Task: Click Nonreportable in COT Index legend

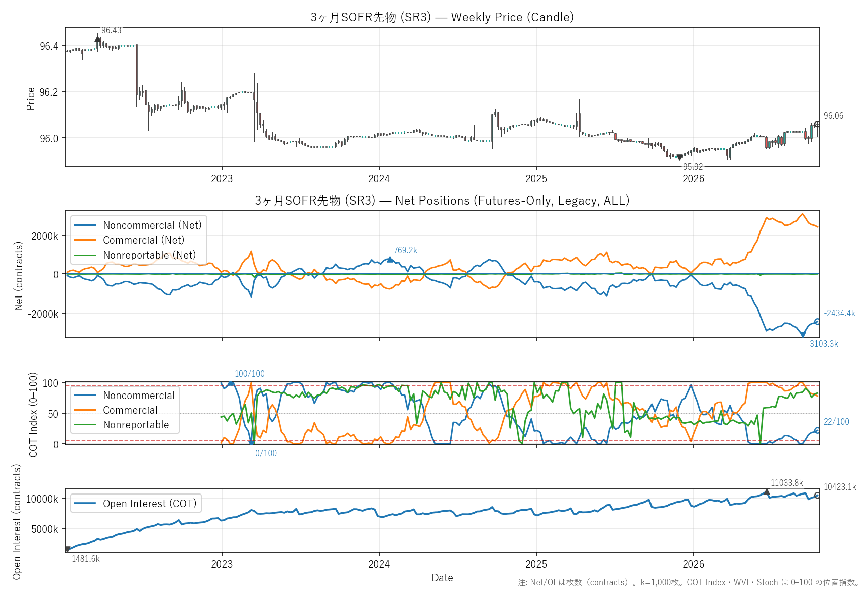Action: coord(122,425)
